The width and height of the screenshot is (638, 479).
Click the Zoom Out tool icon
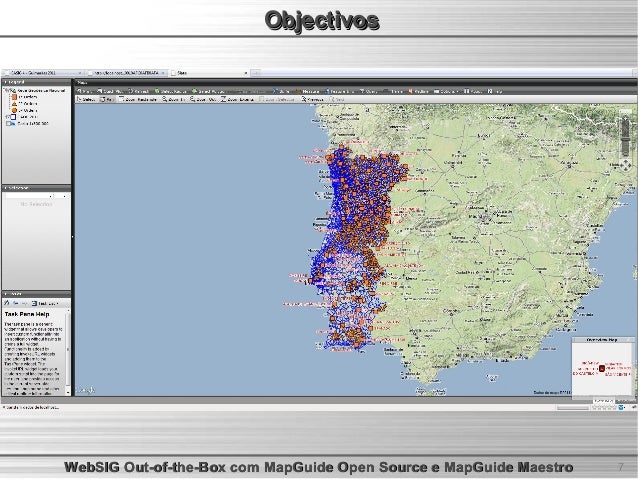point(203,100)
